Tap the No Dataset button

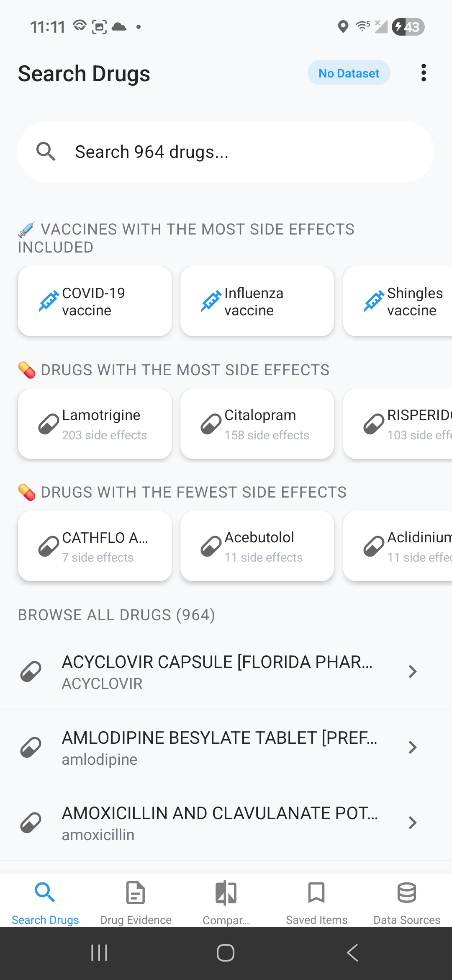349,73
